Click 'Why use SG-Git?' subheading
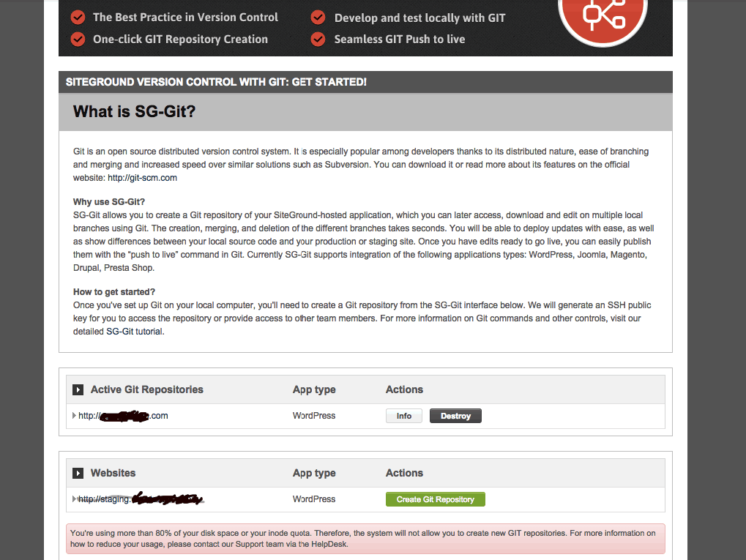This screenshot has height=560, width=746. [109, 202]
